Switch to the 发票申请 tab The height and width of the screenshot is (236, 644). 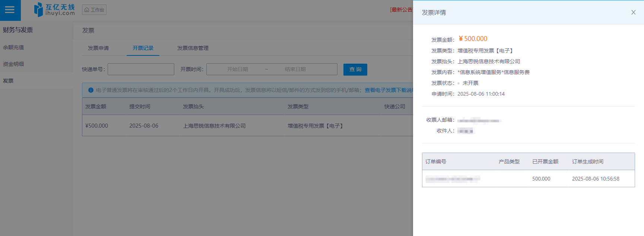click(x=98, y=48)
